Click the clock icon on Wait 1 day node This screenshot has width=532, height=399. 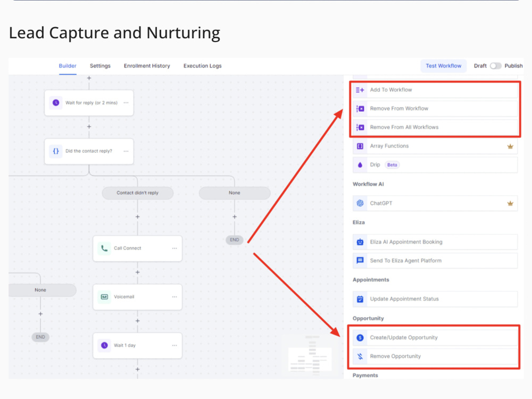pyautogui.click(x=104, y=345)
